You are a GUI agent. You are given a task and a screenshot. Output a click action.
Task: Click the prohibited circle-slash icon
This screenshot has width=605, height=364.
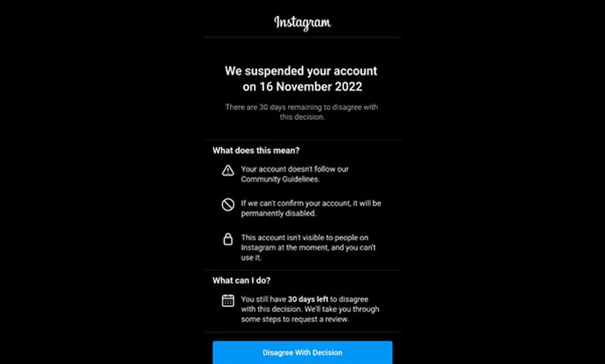point(228,205)
